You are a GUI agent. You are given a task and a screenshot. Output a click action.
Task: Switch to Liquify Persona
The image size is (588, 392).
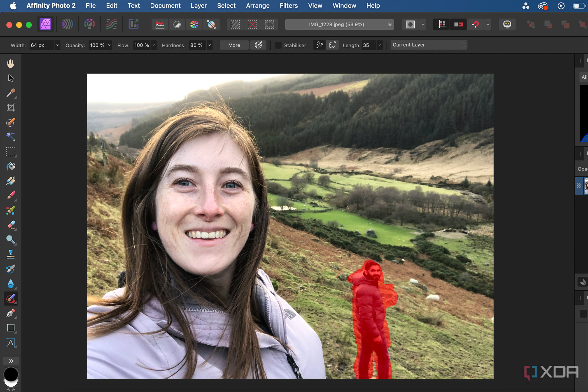click(x=67, y=25)
